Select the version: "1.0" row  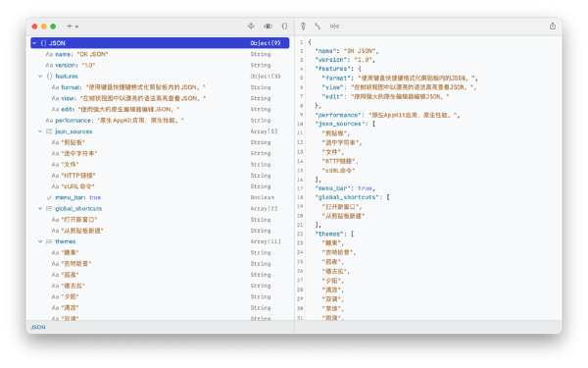160,66
